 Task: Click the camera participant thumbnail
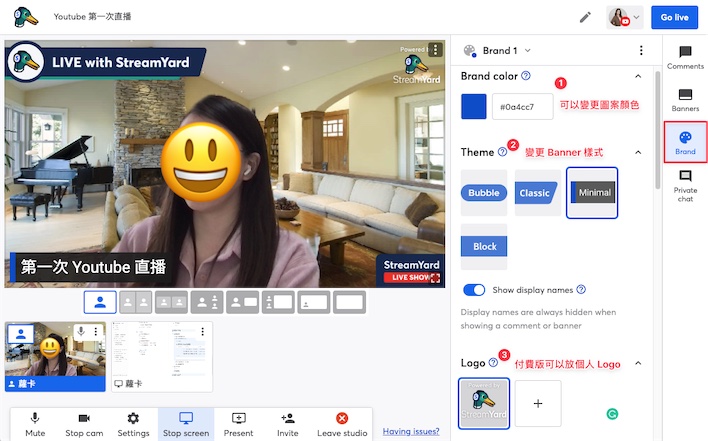[55, 357]
